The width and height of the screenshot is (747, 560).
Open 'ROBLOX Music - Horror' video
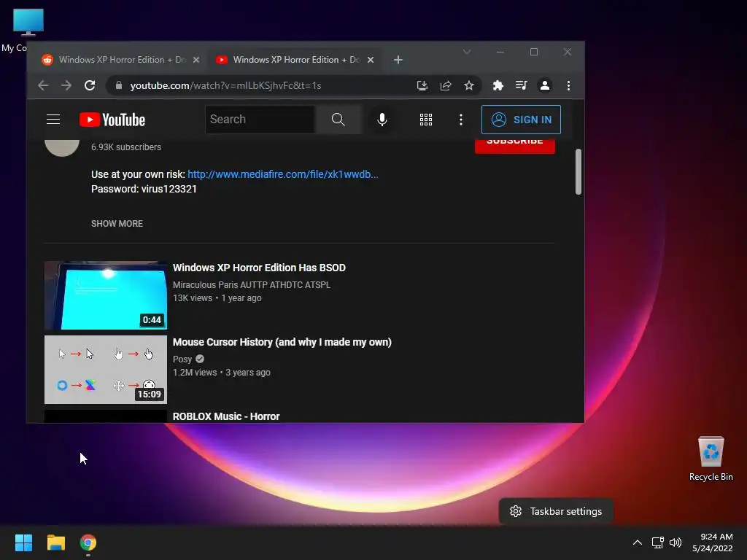click(226, 416)
